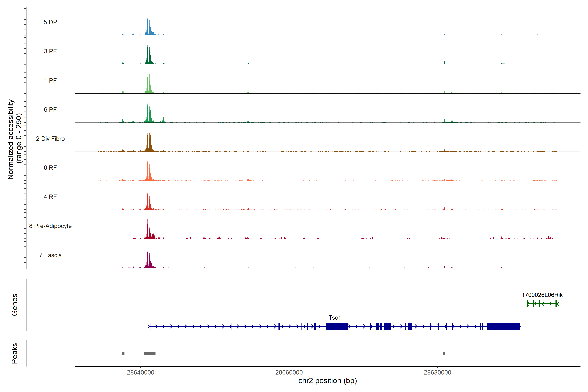Click the 5 DP track label
This screenshot has width=588, height=392.
[x=50, y=22]
